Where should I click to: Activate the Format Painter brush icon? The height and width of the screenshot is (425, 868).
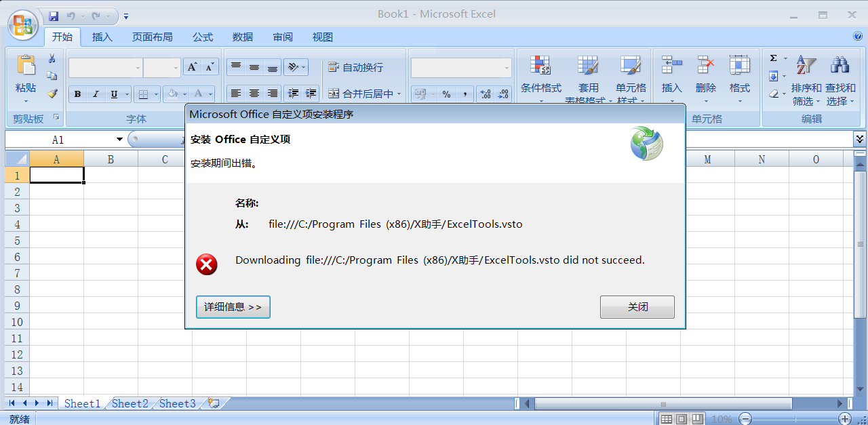point(52,94)
